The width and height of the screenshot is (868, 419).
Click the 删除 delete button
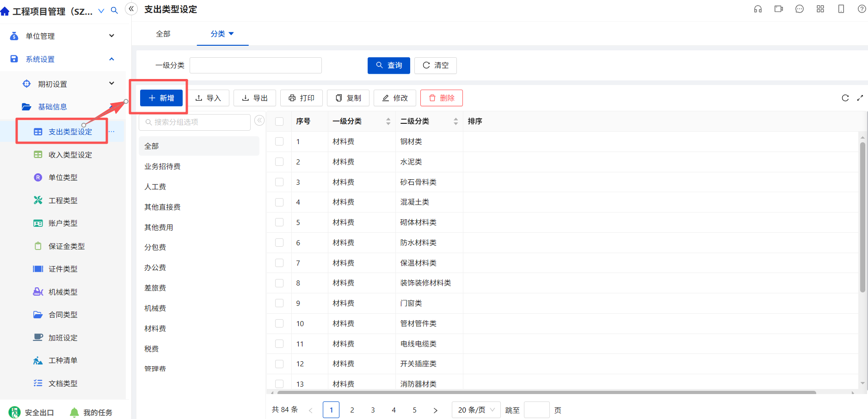tap(442, 98)
